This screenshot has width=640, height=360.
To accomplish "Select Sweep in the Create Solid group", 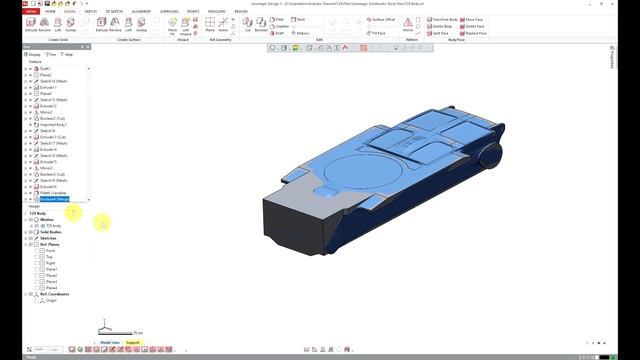I will tap(71, 24).
